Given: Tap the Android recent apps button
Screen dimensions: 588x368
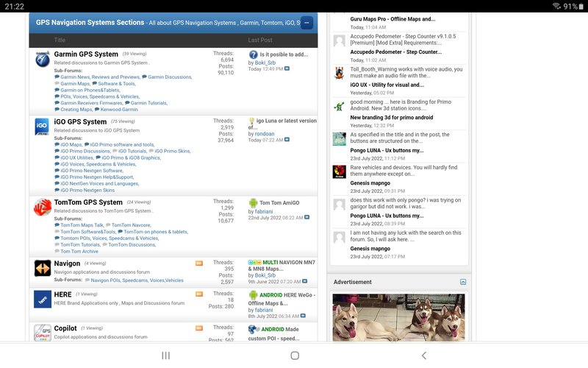Looking at the screenshot, I should coord(166,355).
